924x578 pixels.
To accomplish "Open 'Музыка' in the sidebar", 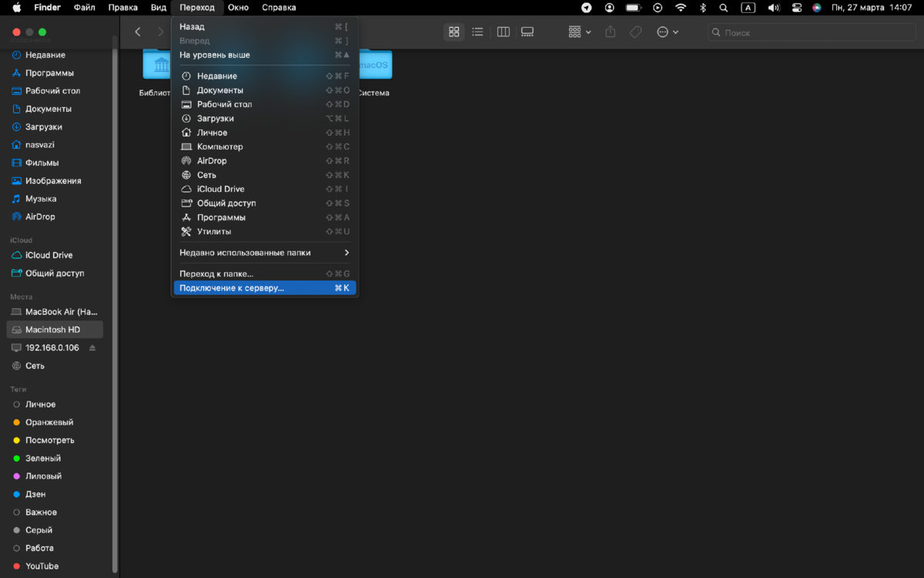I will coord(54,199).
